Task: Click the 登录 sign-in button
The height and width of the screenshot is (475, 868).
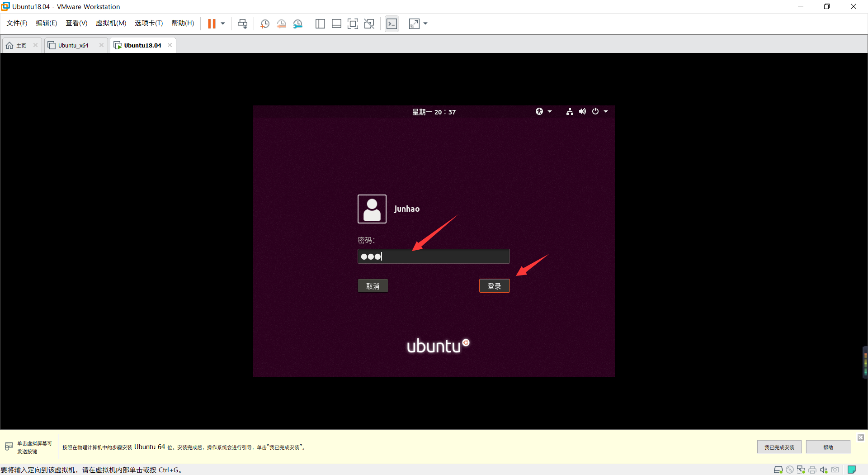Action: click(495, 286)
